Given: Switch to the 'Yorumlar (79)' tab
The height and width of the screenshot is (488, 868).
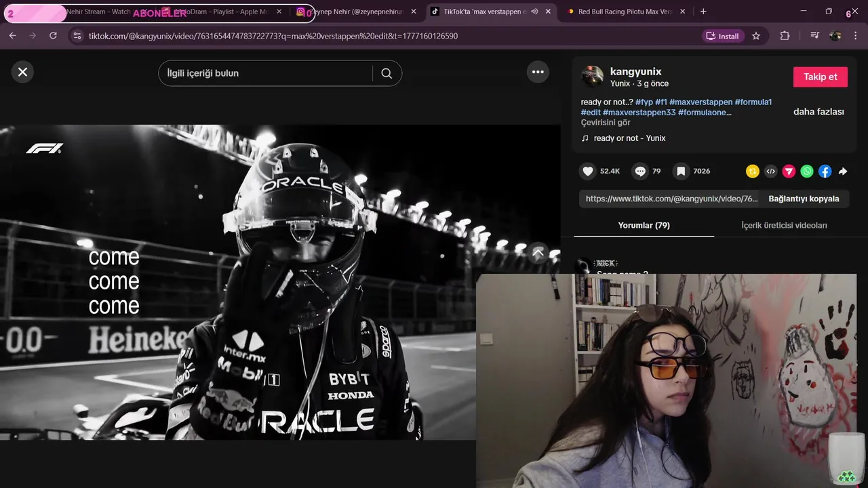Looking at the screenshot, I should 644,225.
